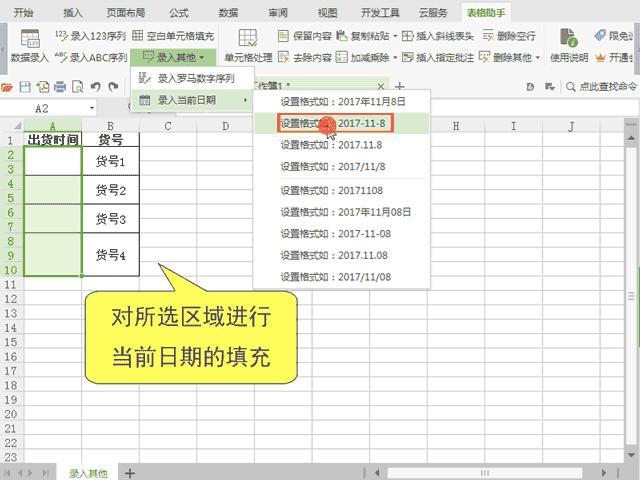Click 复制粘贴 copy paste tool
Image resolution: width=640 pixels, height=480 pixels.
363,36
